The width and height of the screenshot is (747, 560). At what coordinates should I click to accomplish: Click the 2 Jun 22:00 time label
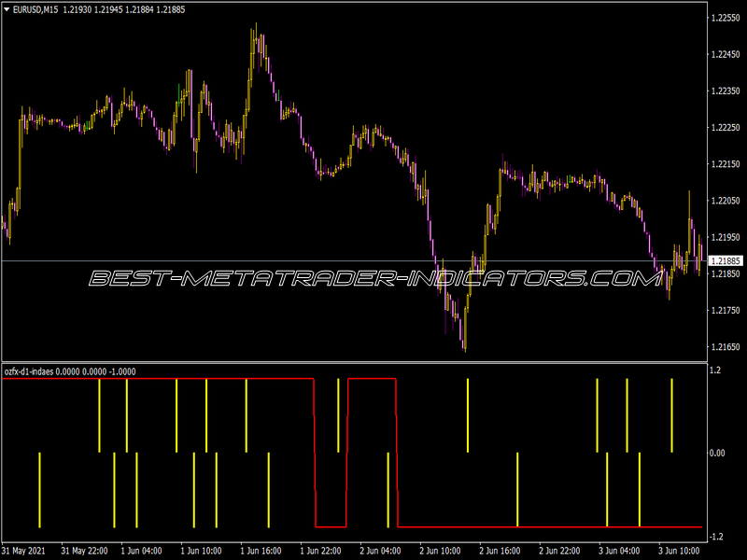point(559,551)
